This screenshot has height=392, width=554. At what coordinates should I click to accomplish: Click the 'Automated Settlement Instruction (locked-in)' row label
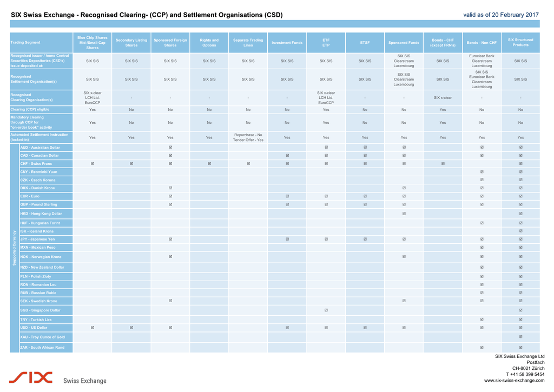pos(41,137)
